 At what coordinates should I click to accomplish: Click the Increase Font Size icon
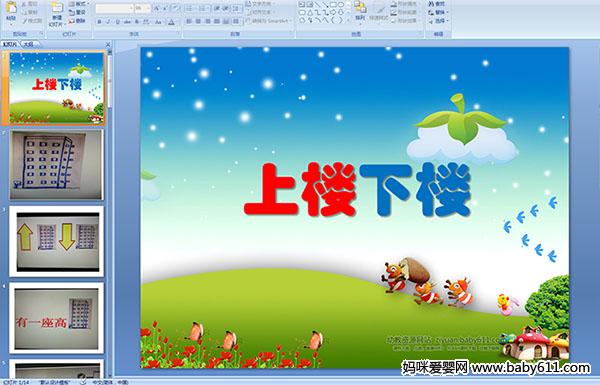tap(157, 8)
